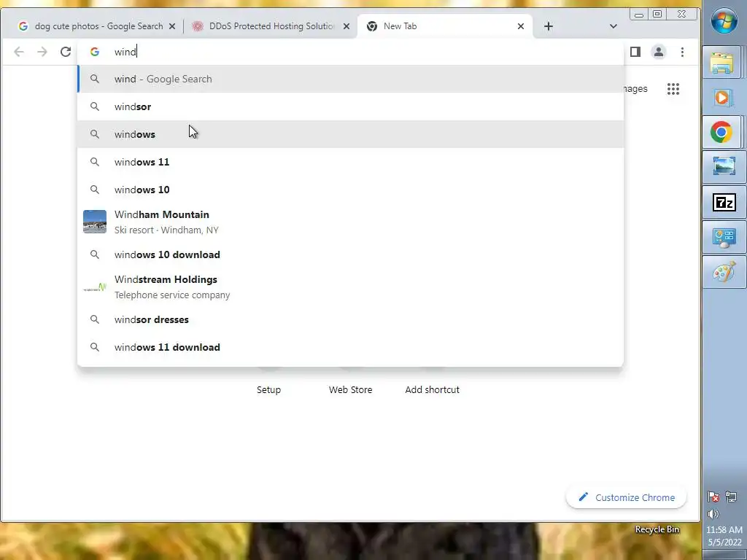Open the Chrome three-dot menu

(682, 52)
